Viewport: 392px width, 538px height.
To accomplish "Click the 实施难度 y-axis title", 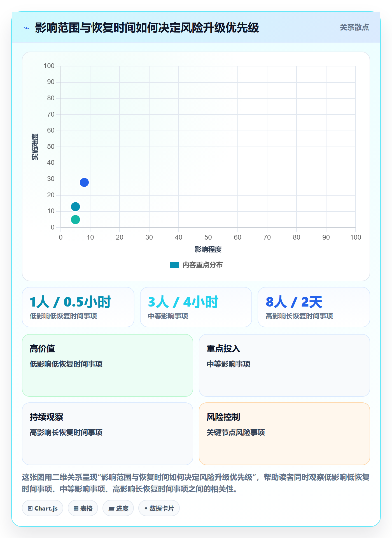I will tap(35, 147).
